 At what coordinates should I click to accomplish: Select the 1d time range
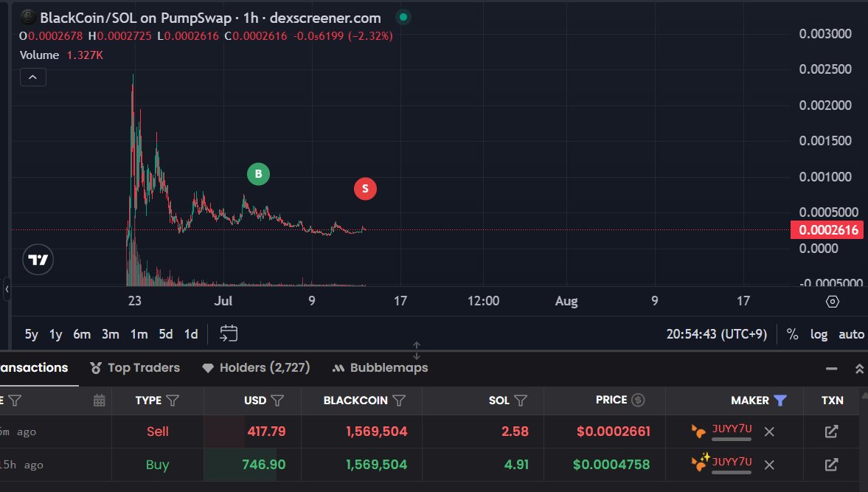[191, 334]
